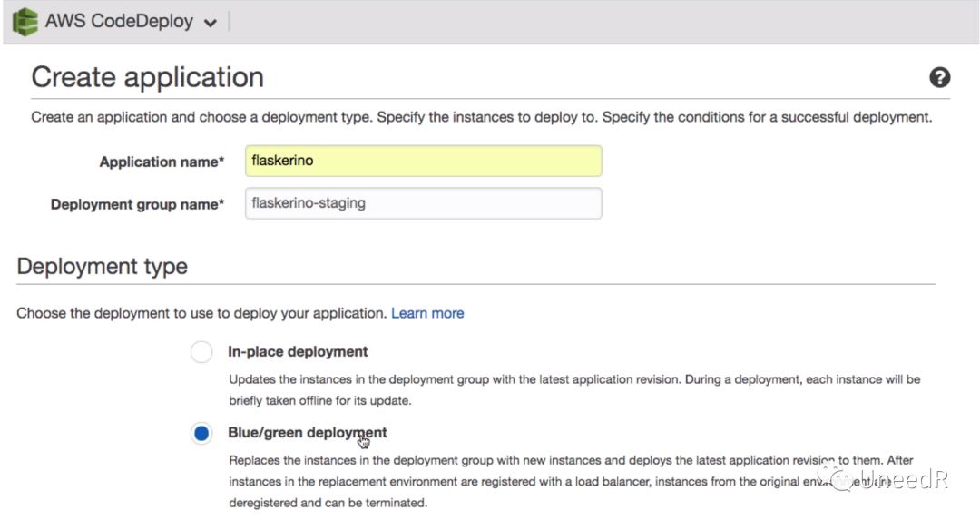Open the help question mark icon

[x=939, y=77]
